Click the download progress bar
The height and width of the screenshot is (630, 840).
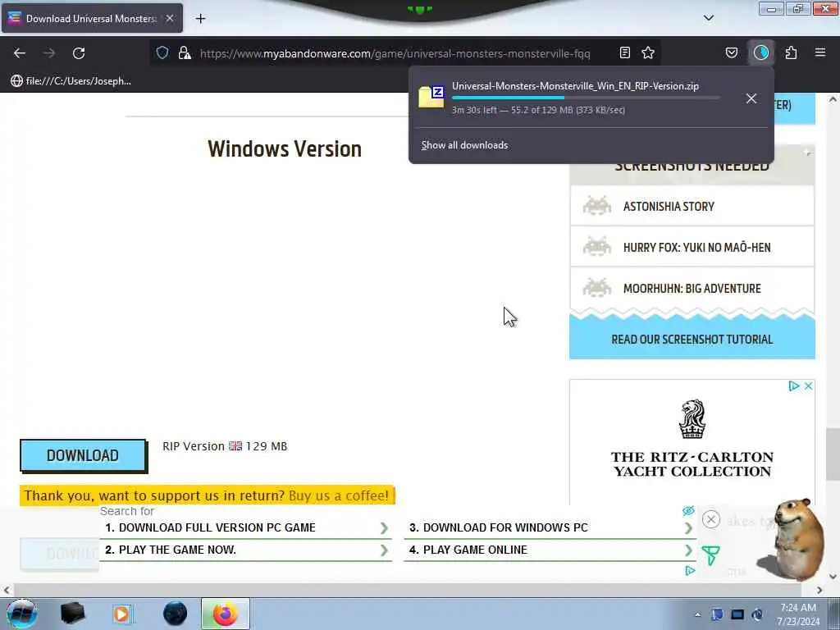[x=586, y=98]
